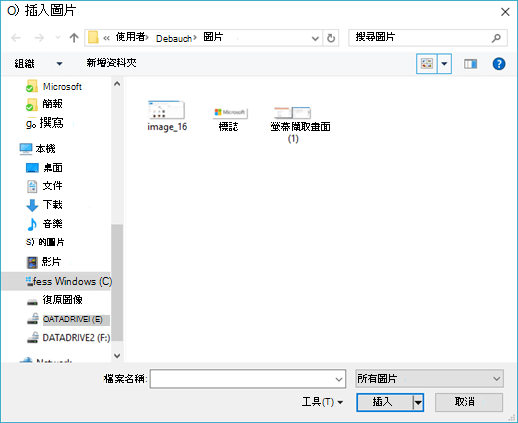Click the search magnifier icon
Image resolution: width=518 pixels, height=423 pixels.
pyautogui.click(x=496, y=38)
